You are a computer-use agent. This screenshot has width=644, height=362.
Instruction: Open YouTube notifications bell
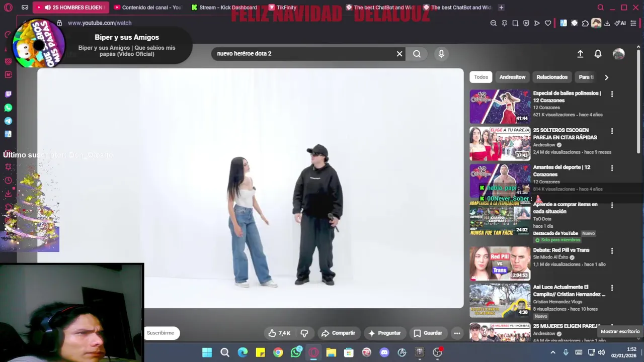tap(598, 54)
